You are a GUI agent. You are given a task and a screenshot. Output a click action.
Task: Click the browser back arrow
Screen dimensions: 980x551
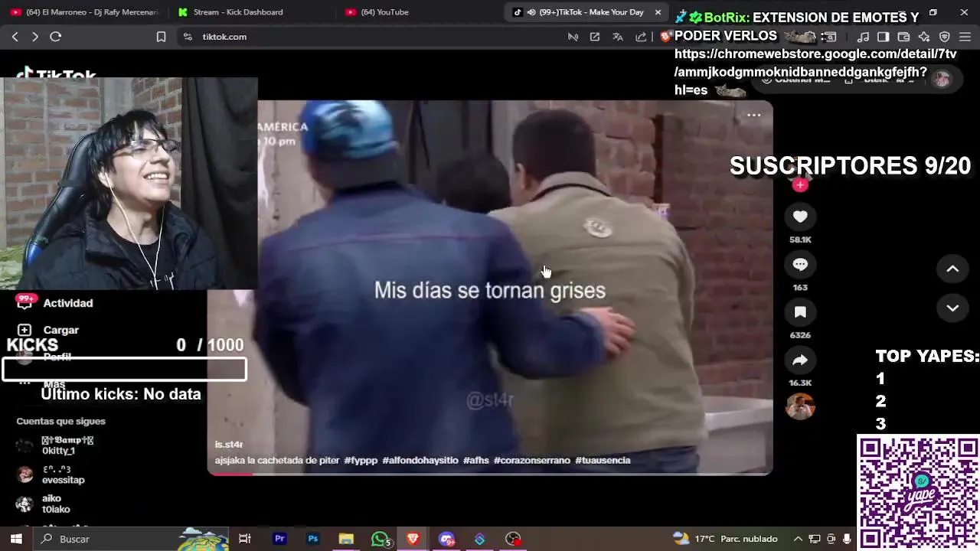[15, 37]
